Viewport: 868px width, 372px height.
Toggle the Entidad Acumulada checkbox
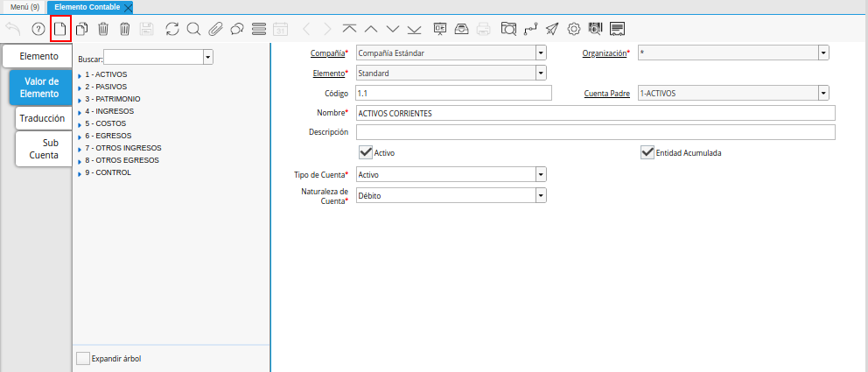coord(647,152)
